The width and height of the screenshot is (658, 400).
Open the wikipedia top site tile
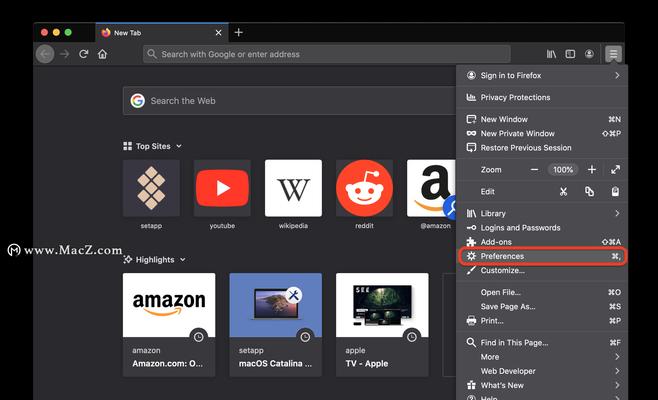[x=293, y=188]
